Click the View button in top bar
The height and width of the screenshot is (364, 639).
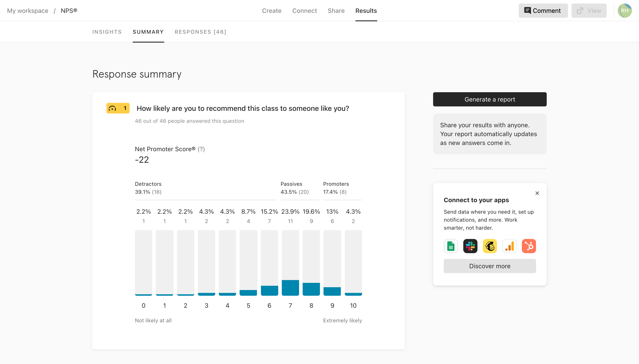coord(589,10)
